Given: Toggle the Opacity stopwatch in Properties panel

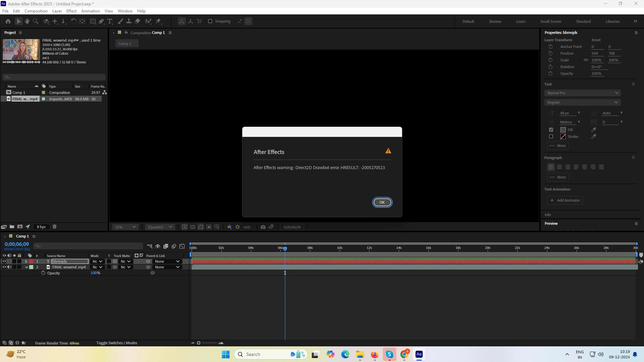Looking at the screenshot, I should click(x=550, y=73).
